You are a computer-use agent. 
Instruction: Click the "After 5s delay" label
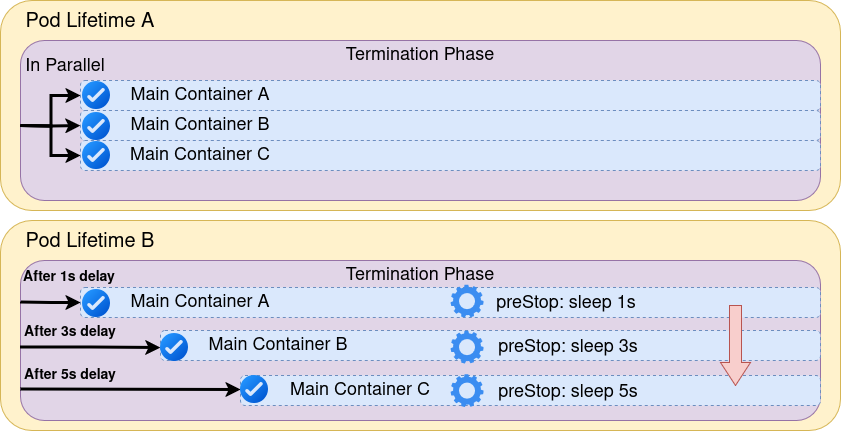69,374
